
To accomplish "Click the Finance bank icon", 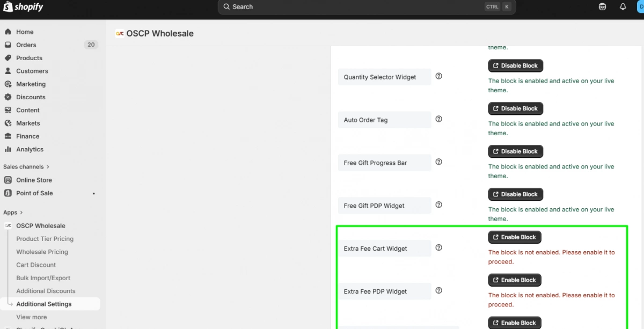I will (8, 136).
